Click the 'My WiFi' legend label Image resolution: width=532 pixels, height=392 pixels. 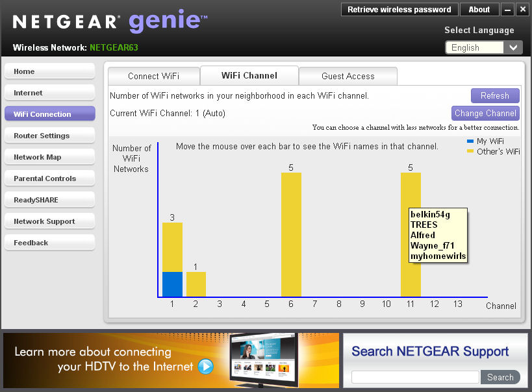point(490,141)
